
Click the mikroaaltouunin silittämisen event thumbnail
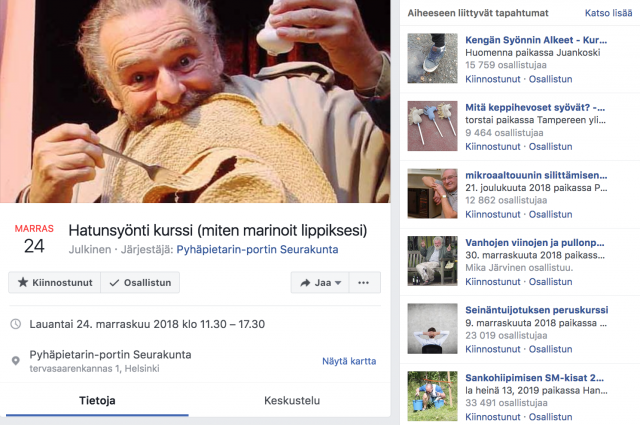[x=433, y=193]
